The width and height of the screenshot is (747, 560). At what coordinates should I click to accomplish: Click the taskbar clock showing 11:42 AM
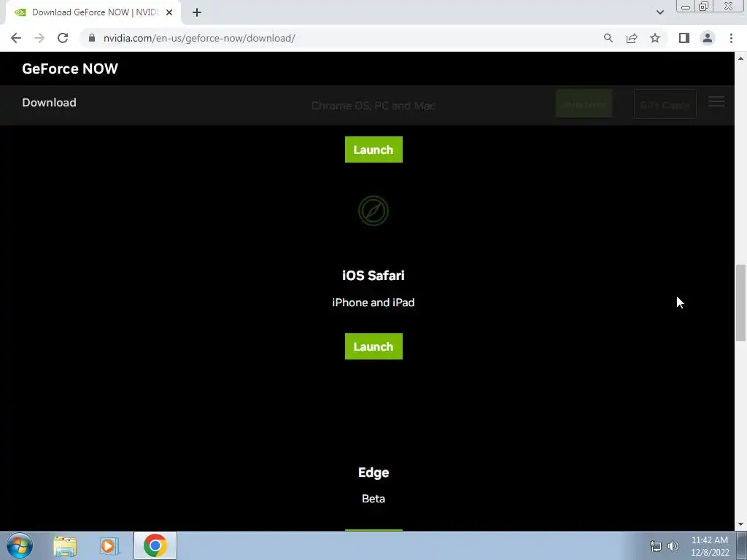click(710, 546)
